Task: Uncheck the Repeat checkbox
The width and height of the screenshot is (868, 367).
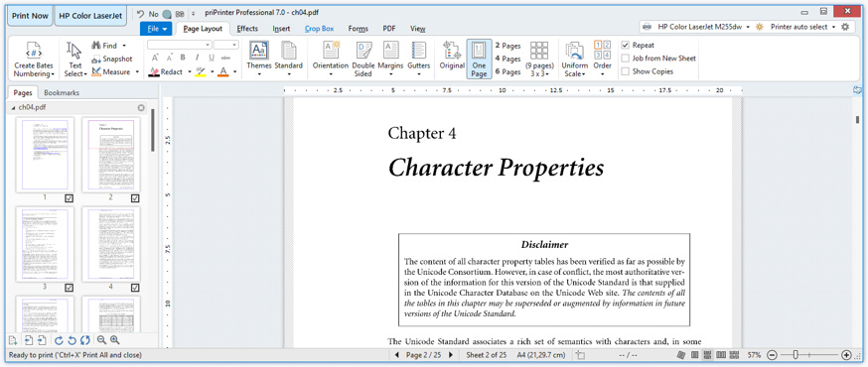Action: click(625, 46)
